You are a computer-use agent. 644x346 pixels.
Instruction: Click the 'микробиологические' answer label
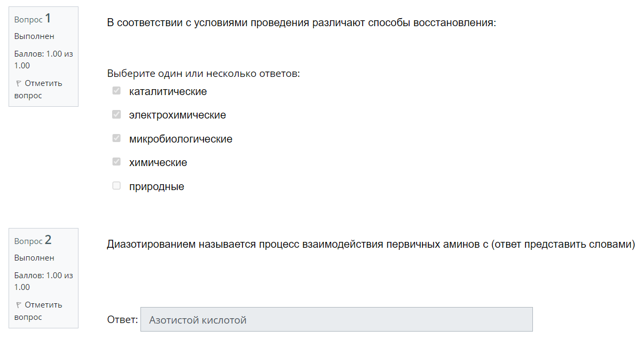point(180,139)
